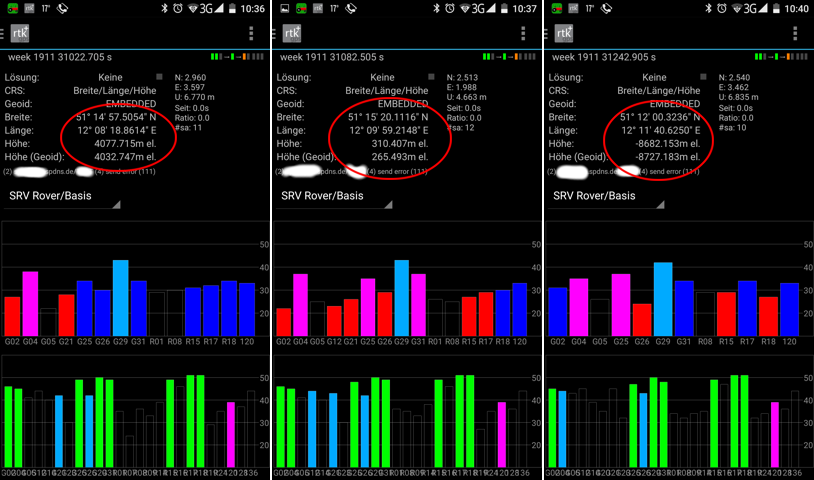Viewport: 814px width, 480px height.
Task: Expand SRV Rover/Basis dropdown in the 10:36 screen
Action: pyautogui.click(x=62, y=196)
